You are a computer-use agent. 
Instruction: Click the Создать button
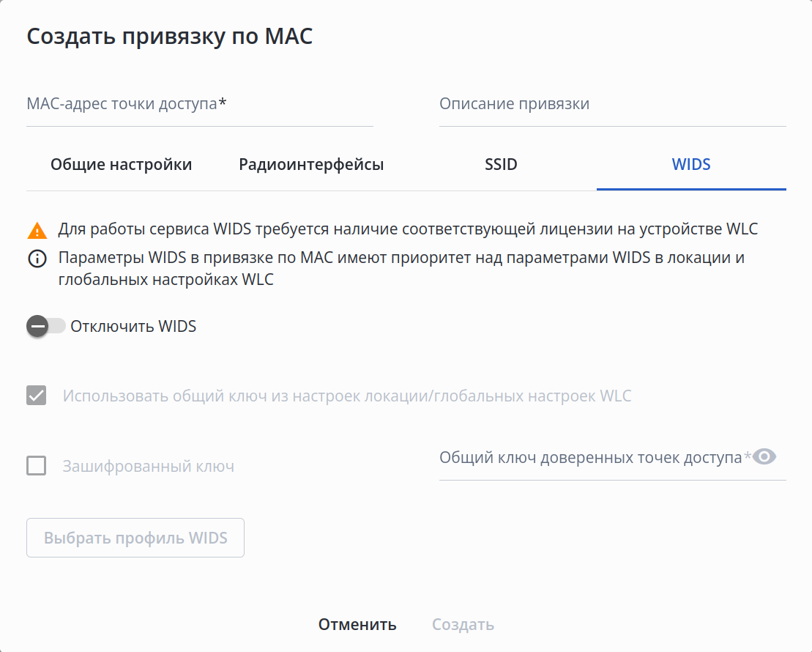tap(463, 625)
